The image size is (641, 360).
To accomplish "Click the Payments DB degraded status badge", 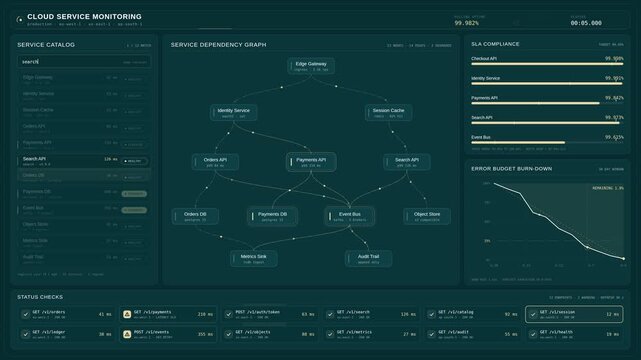I will (x=134, y=194).
